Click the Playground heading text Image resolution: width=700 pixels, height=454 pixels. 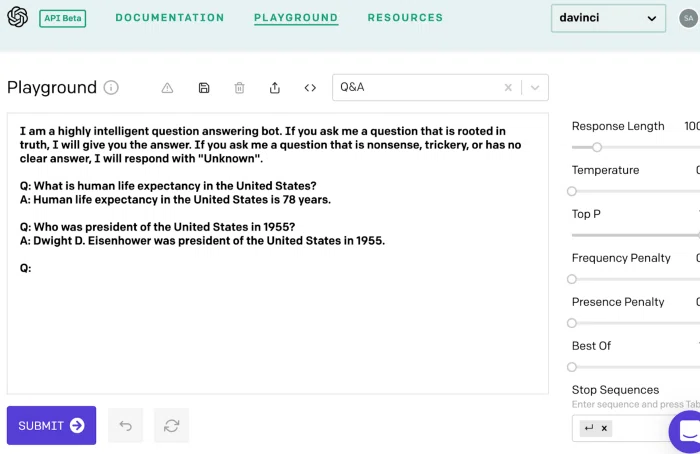(52, 87)
